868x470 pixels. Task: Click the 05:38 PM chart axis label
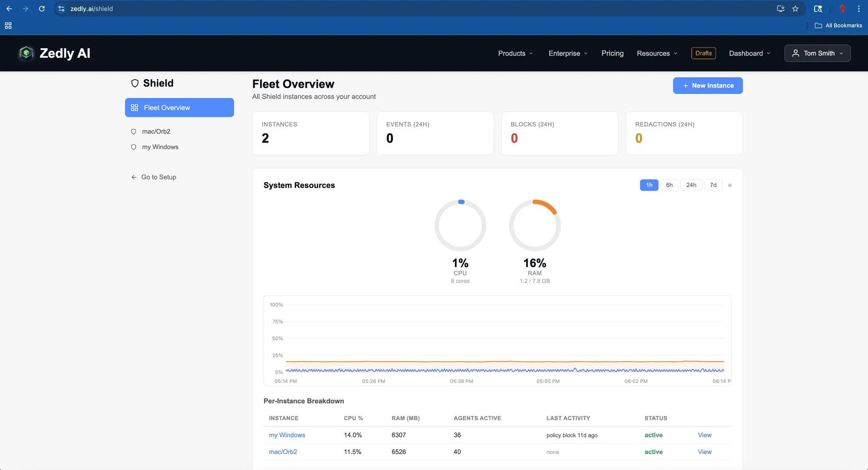pos(462,381)
